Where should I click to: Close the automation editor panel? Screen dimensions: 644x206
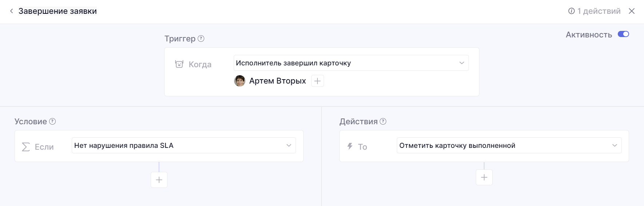[632, 11]
